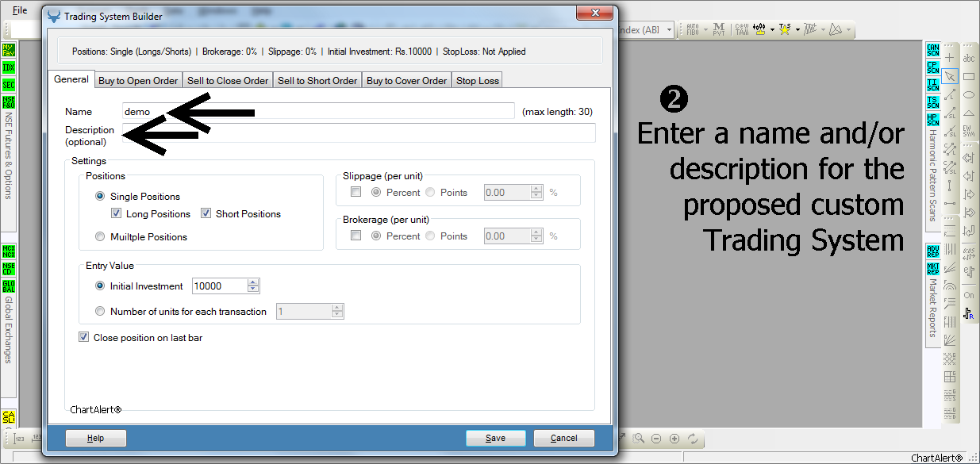Toggle the Short Positions checkbox
980x464 pixels.
(x=206, y=213)
